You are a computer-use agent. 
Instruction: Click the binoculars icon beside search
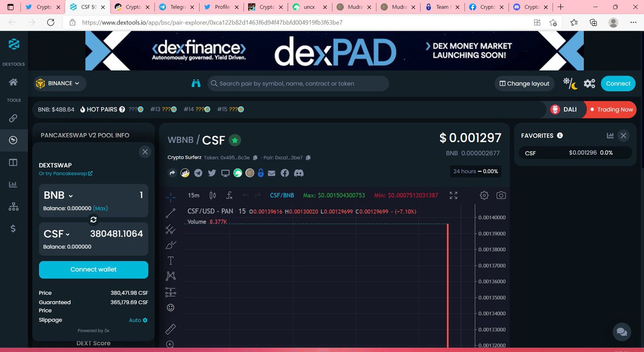pyautogui.click(x=196, y=83)
